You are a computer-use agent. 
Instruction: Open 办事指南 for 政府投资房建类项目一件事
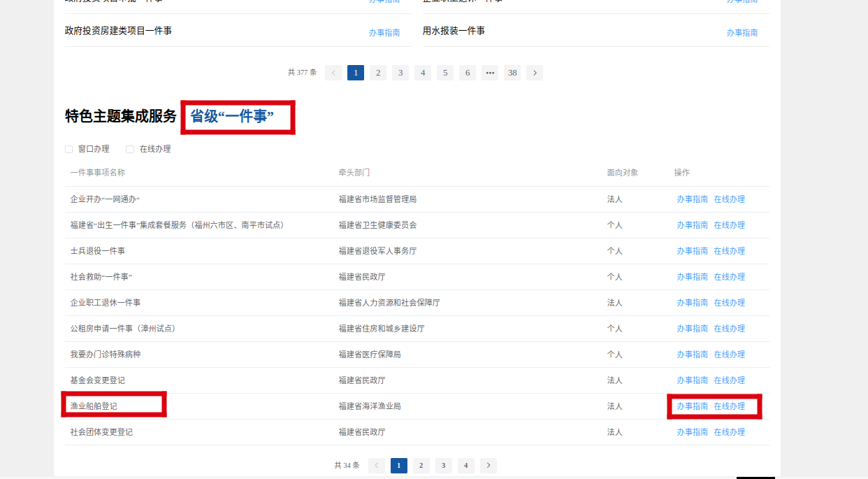(x=384, y=32)
